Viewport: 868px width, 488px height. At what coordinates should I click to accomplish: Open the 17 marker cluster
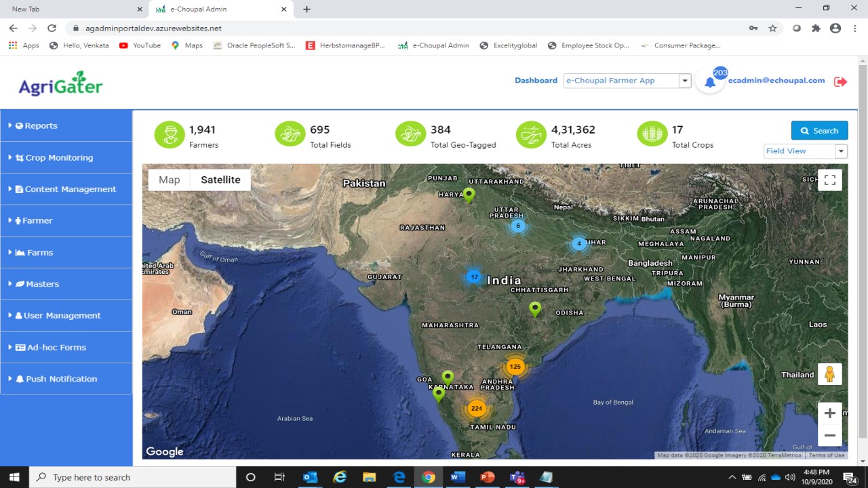point(474,277)
